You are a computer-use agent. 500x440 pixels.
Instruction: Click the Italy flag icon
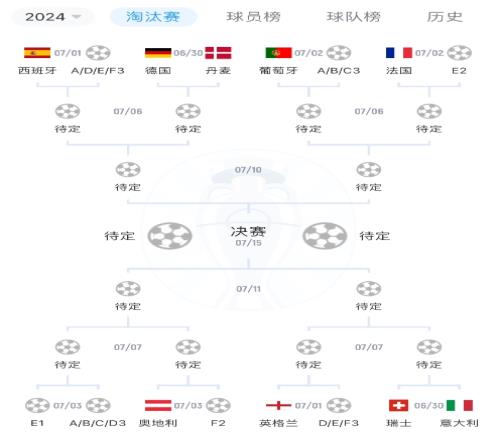(x=459, y=405)
